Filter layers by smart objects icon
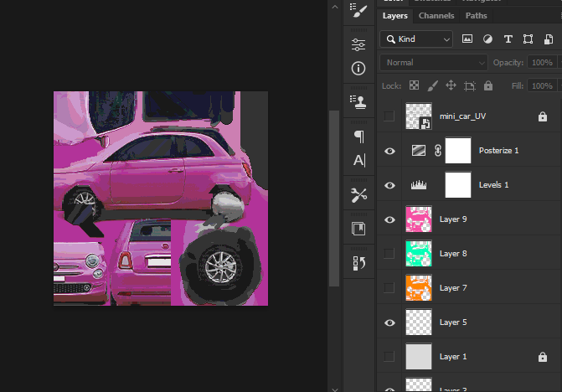 [549, 39]
